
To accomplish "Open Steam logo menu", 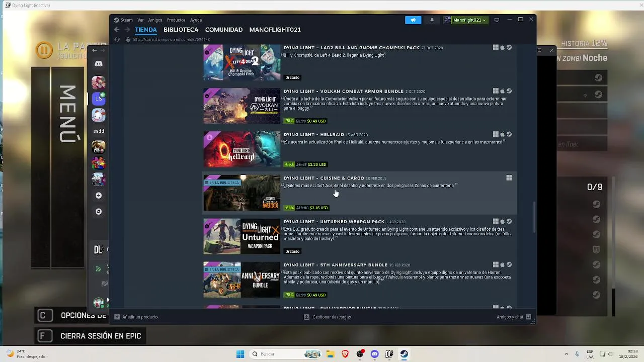I will coord(123,20).
